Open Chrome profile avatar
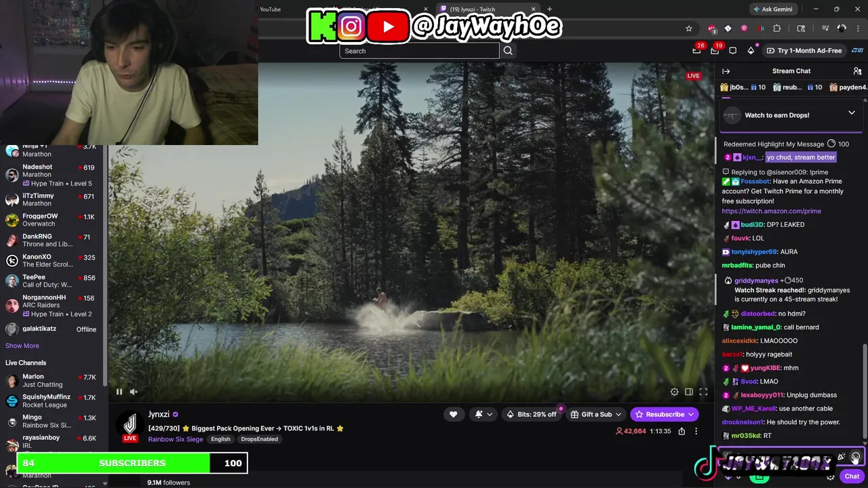The height and width of the screenshot is (488, 868). click(x=842, y=28)
